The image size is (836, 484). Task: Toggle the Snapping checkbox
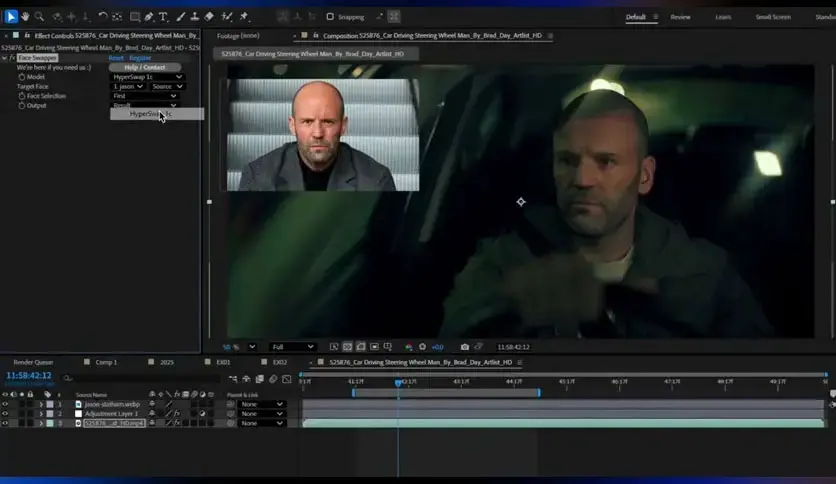tap(330, 17)
